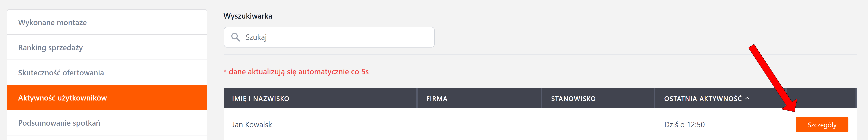Click the Wyszukiwarka label

[248, 16]
